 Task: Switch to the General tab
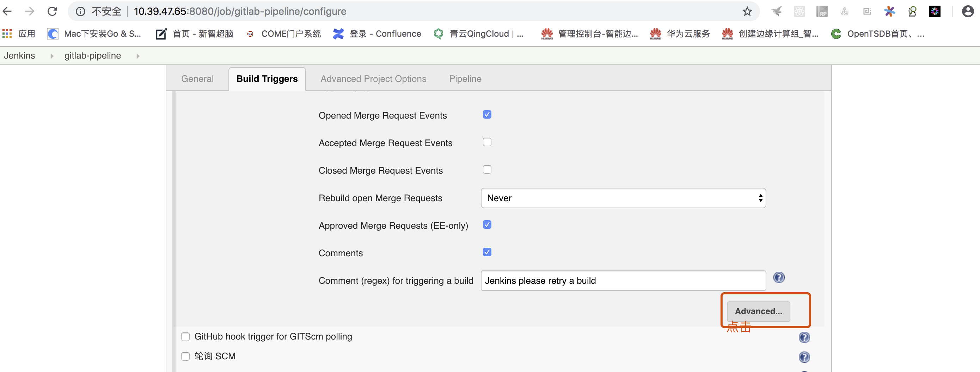click(x=197, y=79)
